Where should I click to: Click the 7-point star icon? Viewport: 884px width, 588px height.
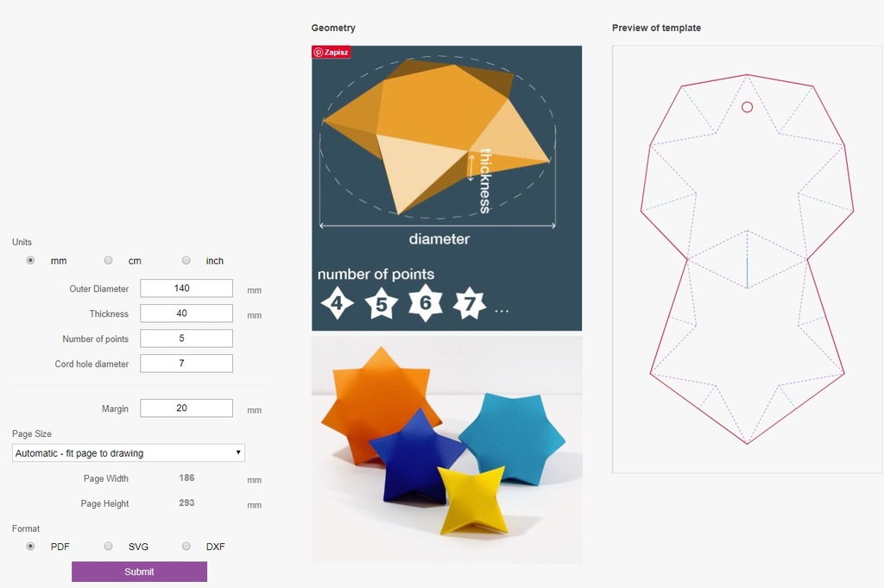[469, 303]
